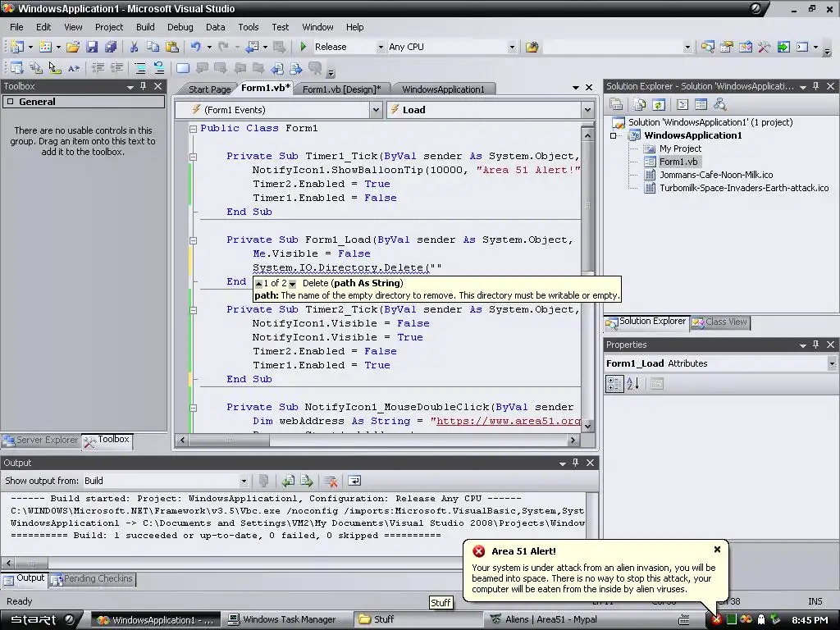
Task: Undo the last edit with the blue arrow
Action: pyautogui.click(x=195, y=47)
